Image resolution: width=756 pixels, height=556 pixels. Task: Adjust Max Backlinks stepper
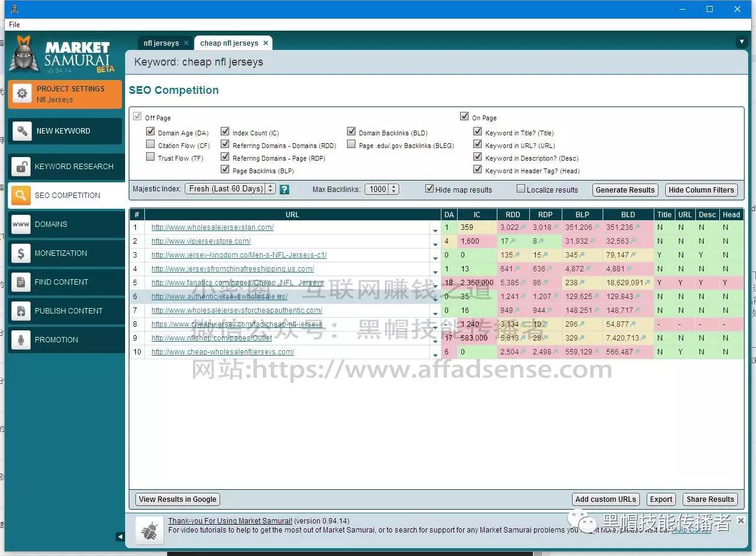point(394,189)
